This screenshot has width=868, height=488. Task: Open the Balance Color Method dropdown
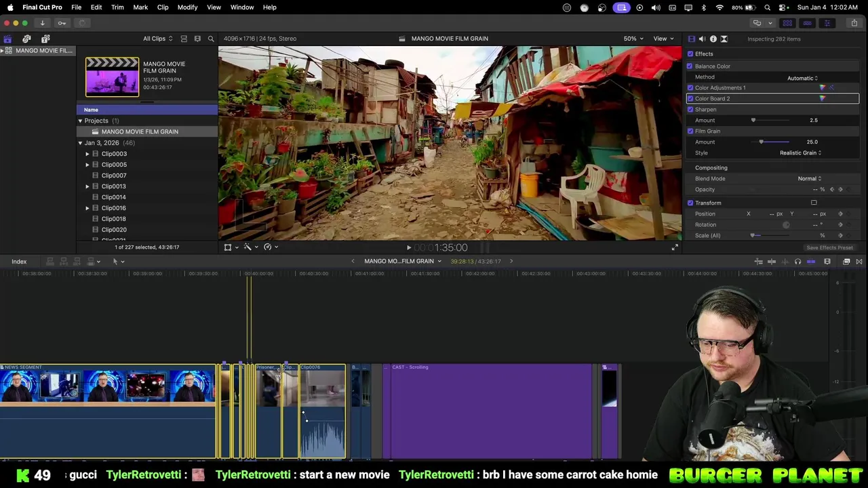coord(802,78)
